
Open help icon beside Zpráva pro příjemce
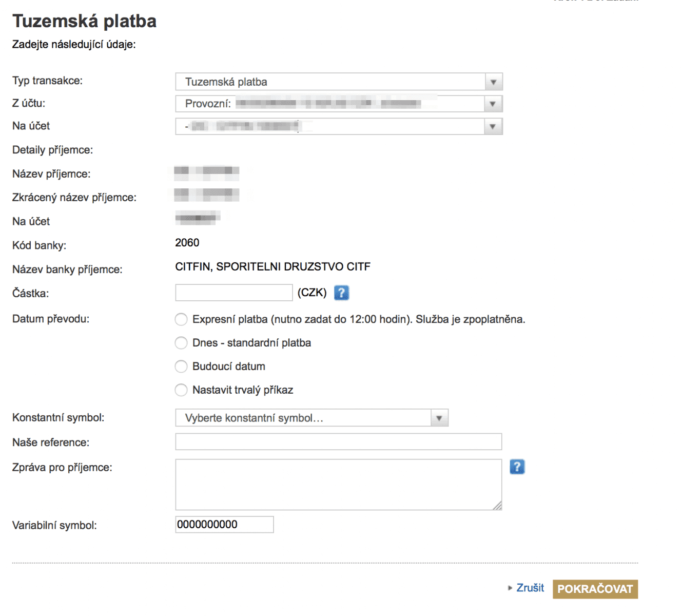pyautogui.click(x=517, y=467)
